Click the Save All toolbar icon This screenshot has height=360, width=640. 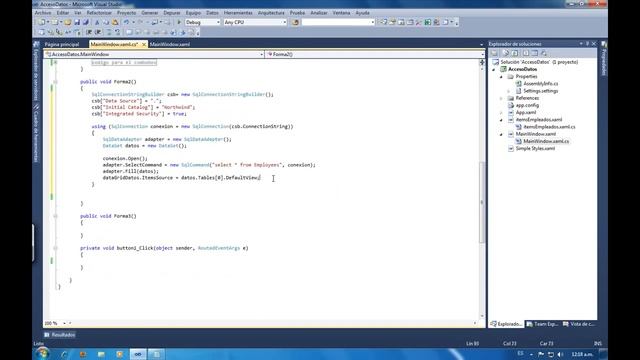pyautogui.click(x=86, y=22)
